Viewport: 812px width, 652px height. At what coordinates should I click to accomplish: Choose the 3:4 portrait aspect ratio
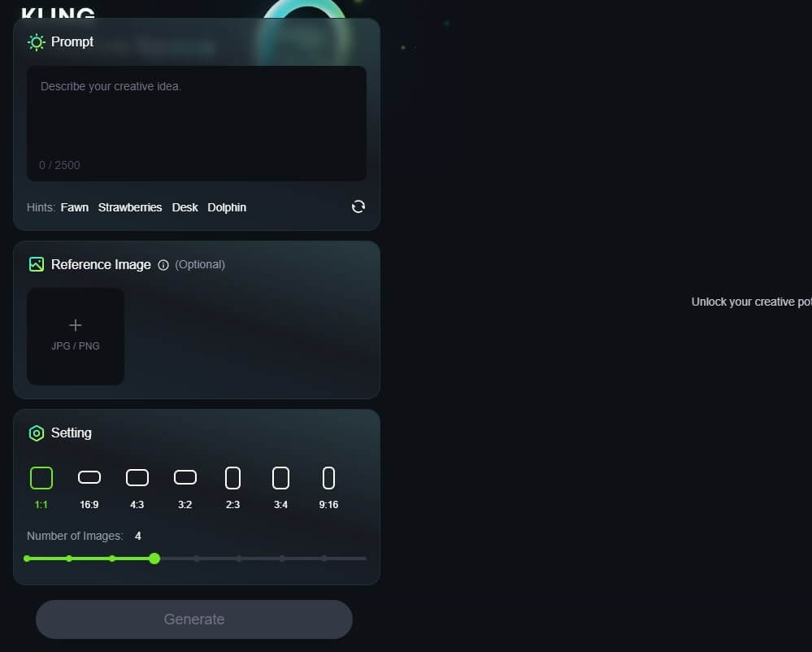coord(280,478)
